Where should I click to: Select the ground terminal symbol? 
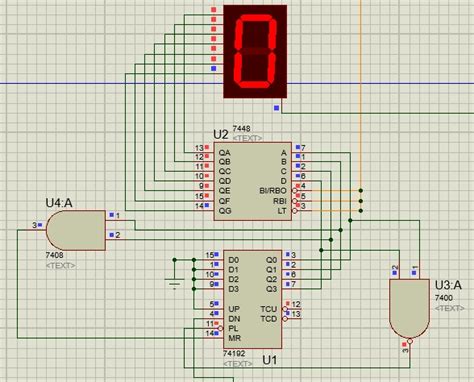pos(174,283)
